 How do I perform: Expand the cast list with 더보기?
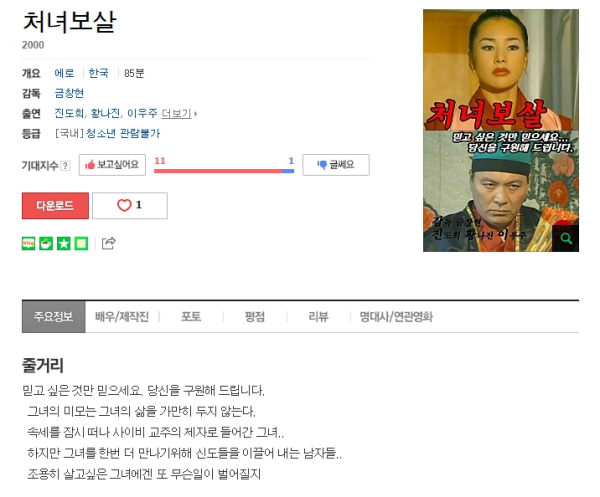tap(179, 113)
